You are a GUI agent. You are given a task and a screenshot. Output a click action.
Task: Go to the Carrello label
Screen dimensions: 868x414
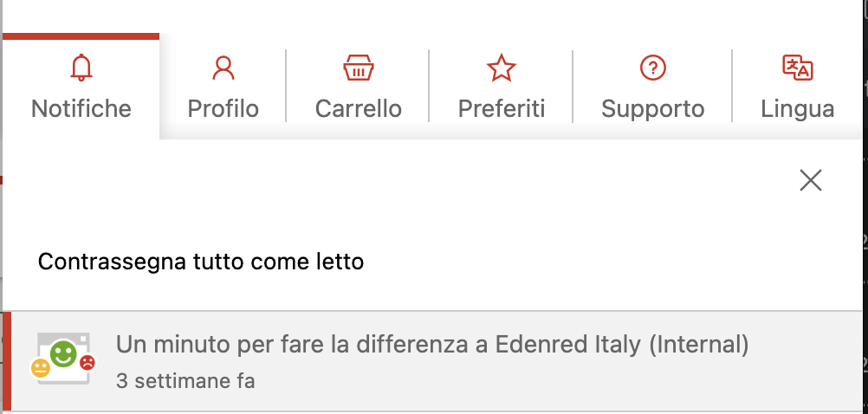coord(358,108)
